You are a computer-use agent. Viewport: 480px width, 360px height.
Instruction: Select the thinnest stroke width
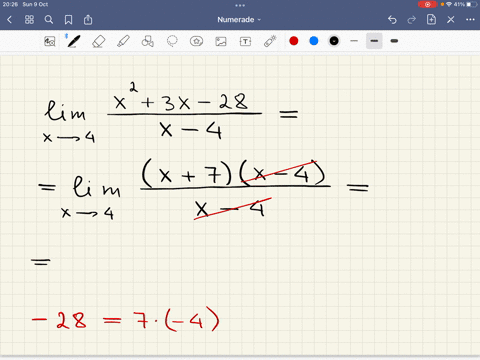pyautogui.click(x=354, y=41)
